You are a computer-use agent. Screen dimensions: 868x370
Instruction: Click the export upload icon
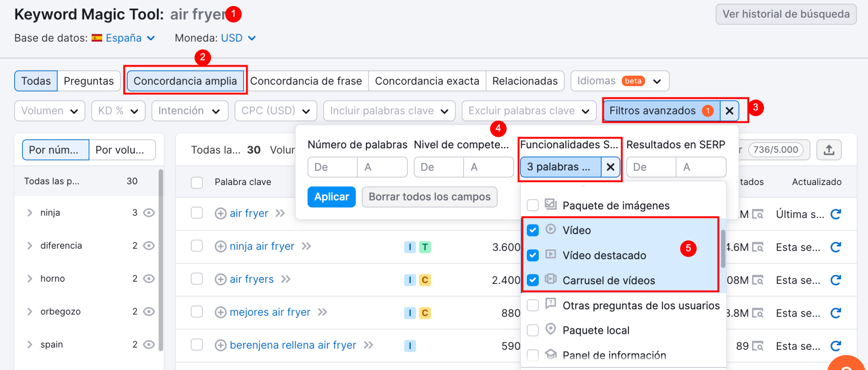(829, 150)
